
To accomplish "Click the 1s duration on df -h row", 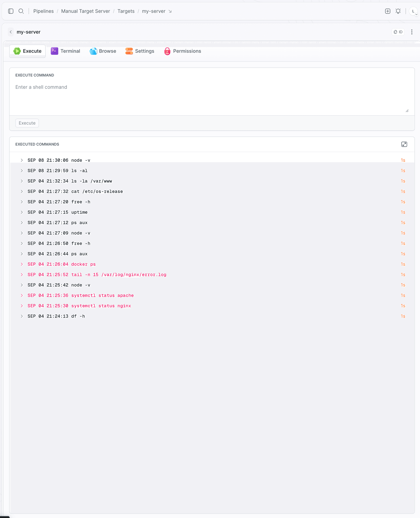I will tap(403, 317).
